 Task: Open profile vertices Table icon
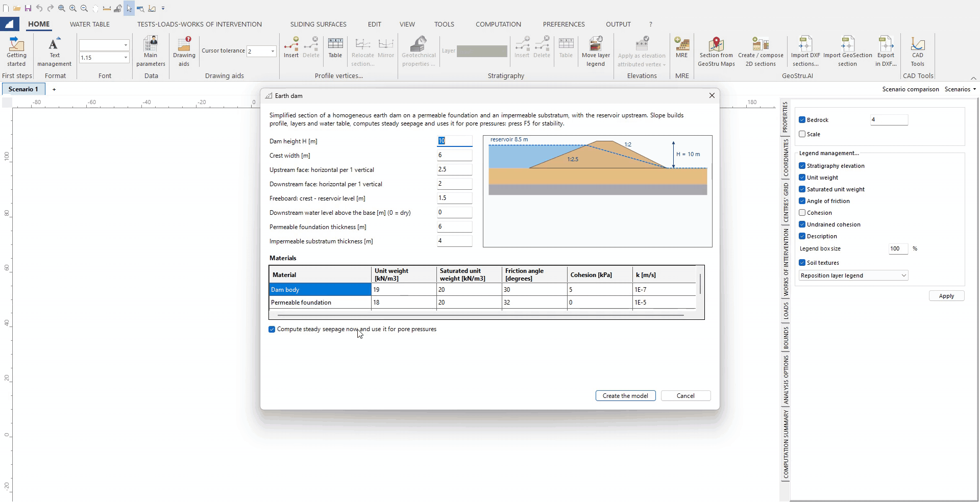pos(335,47)
